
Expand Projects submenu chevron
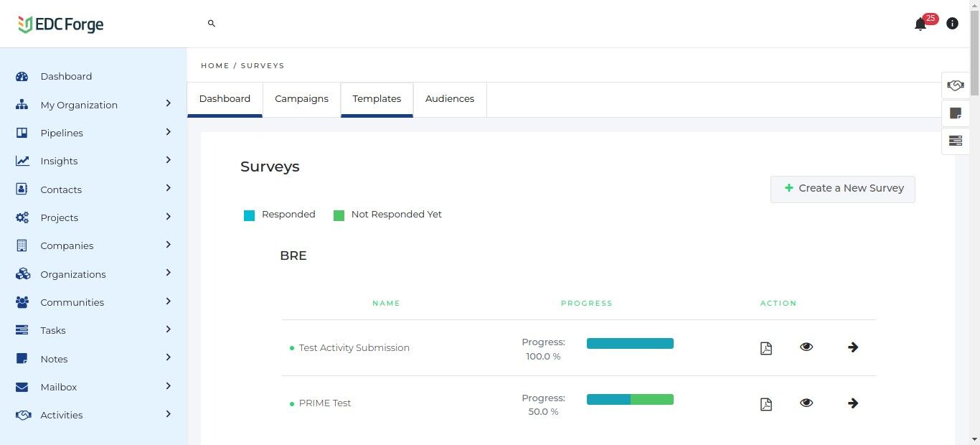[x=169, y=216]
